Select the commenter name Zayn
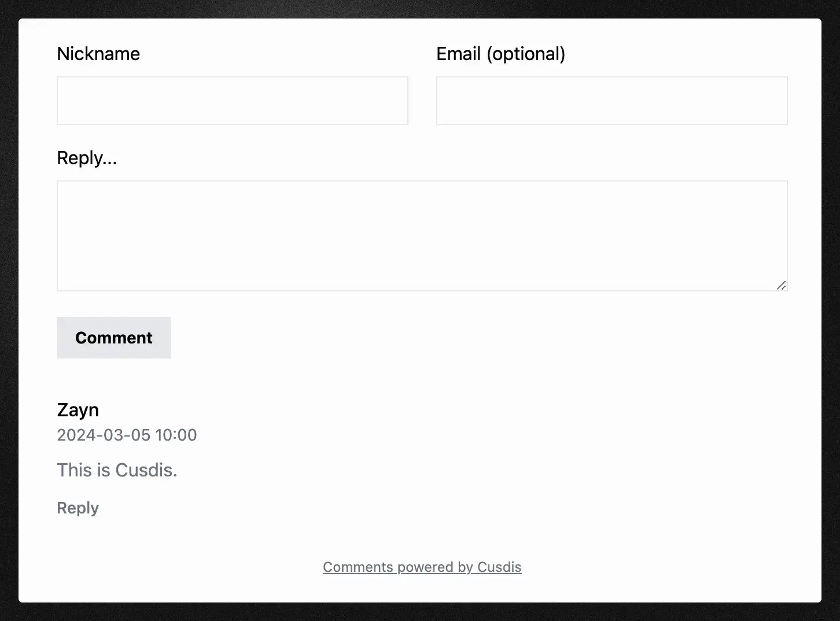This screenshot has height=621, width=840. [x=78, y=410]
